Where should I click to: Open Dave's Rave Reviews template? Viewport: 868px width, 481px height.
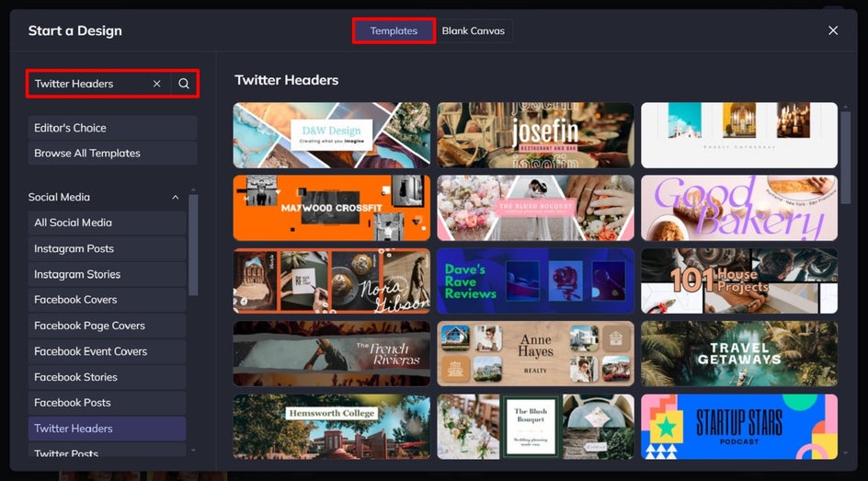pos(535,281)
